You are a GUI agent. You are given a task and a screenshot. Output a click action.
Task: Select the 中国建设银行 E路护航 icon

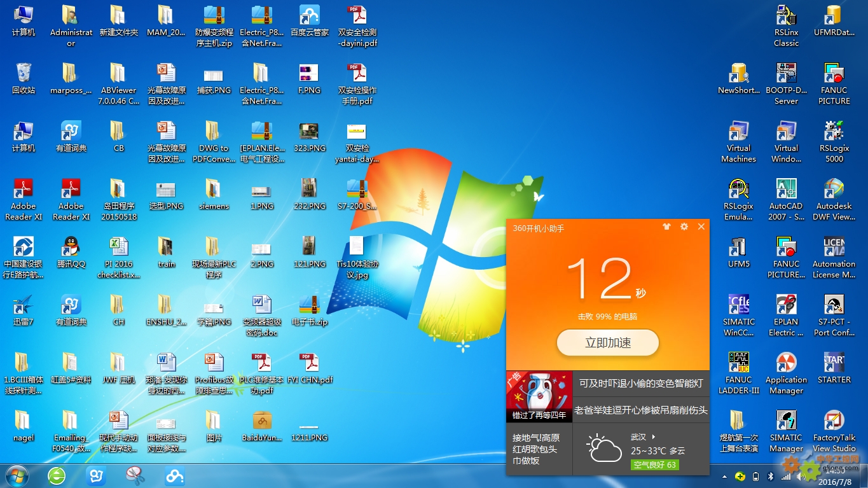coord(24,258)
